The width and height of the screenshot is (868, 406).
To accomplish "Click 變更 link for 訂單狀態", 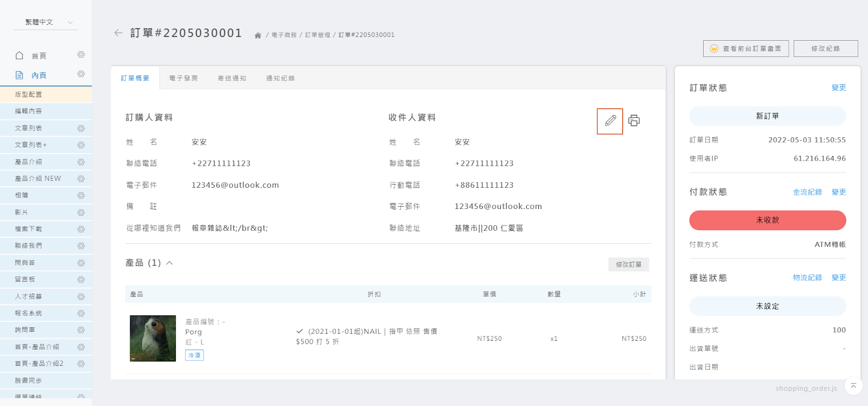I will 838,88.
